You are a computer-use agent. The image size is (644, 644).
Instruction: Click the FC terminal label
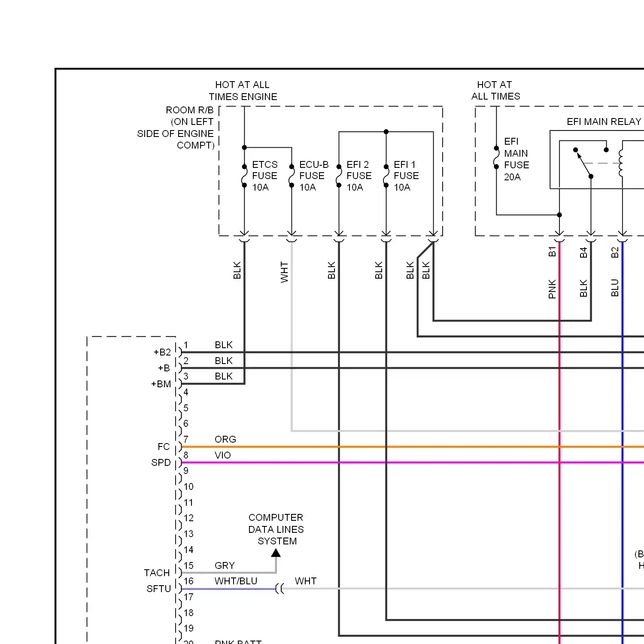(164, 447)
